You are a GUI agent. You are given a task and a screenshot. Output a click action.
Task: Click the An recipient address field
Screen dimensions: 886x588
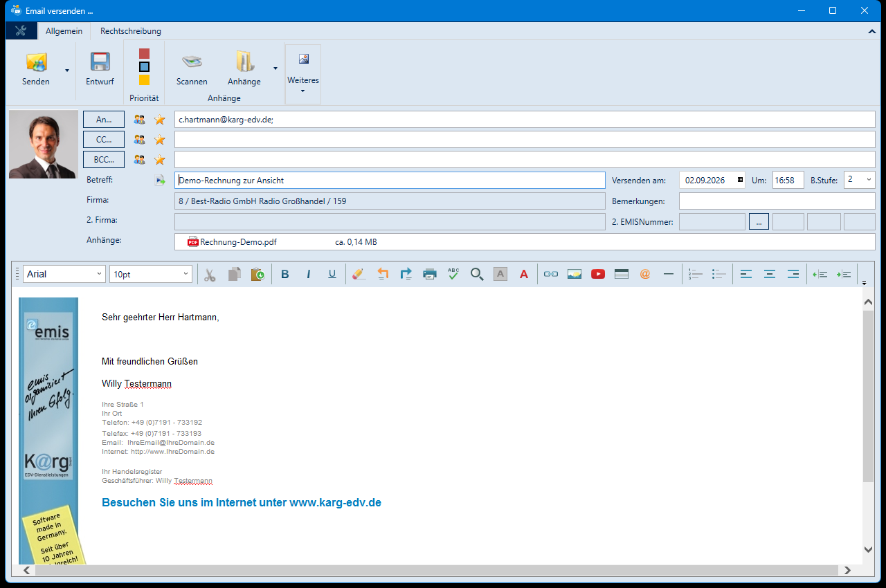[525, 120]
